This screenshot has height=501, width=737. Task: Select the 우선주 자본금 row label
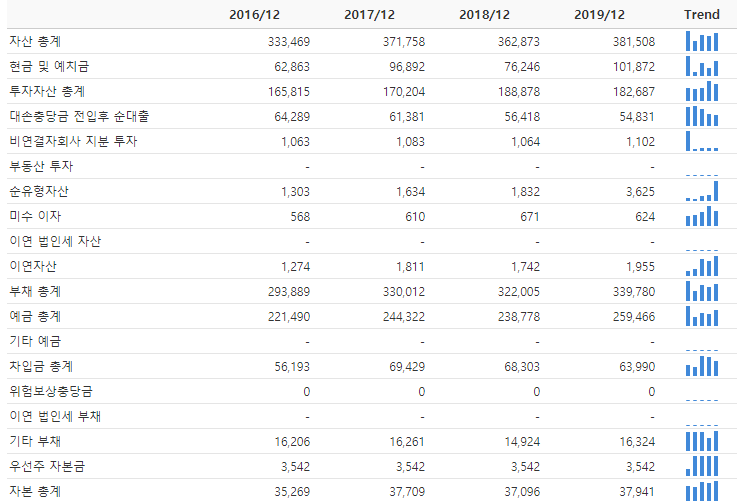pyautogui.click(x=47, y=466)
